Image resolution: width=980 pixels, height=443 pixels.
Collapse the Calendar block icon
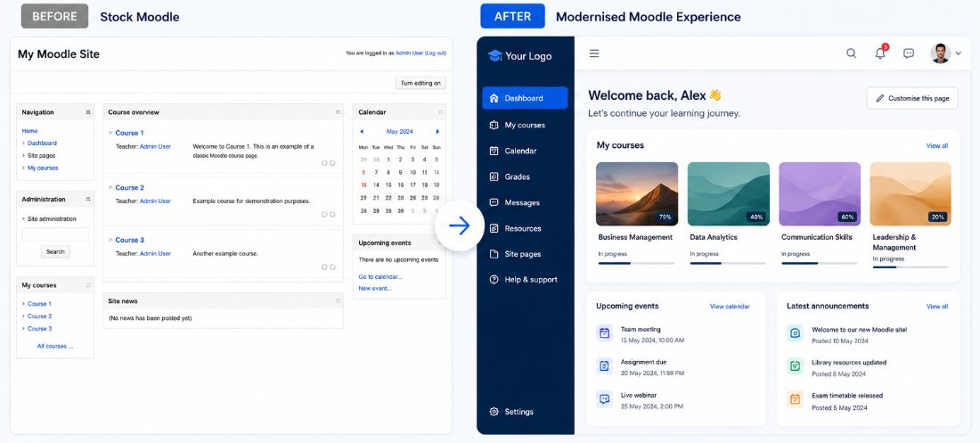pos(440,112)
